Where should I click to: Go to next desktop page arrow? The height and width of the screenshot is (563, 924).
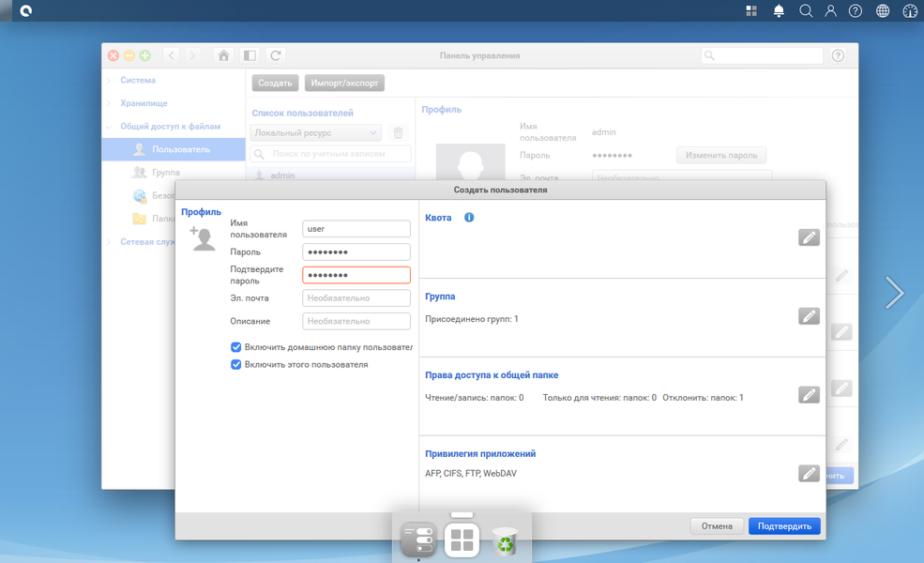tap(895, 293)
